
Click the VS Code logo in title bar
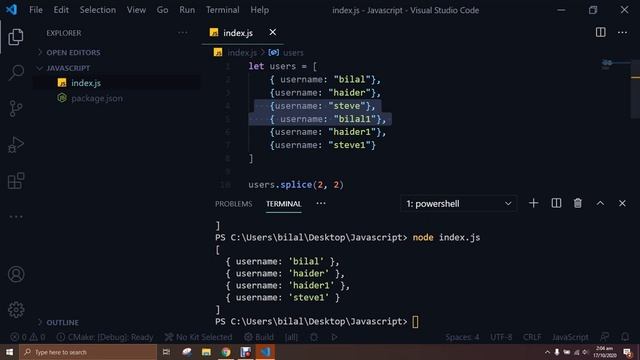(11, 9)
